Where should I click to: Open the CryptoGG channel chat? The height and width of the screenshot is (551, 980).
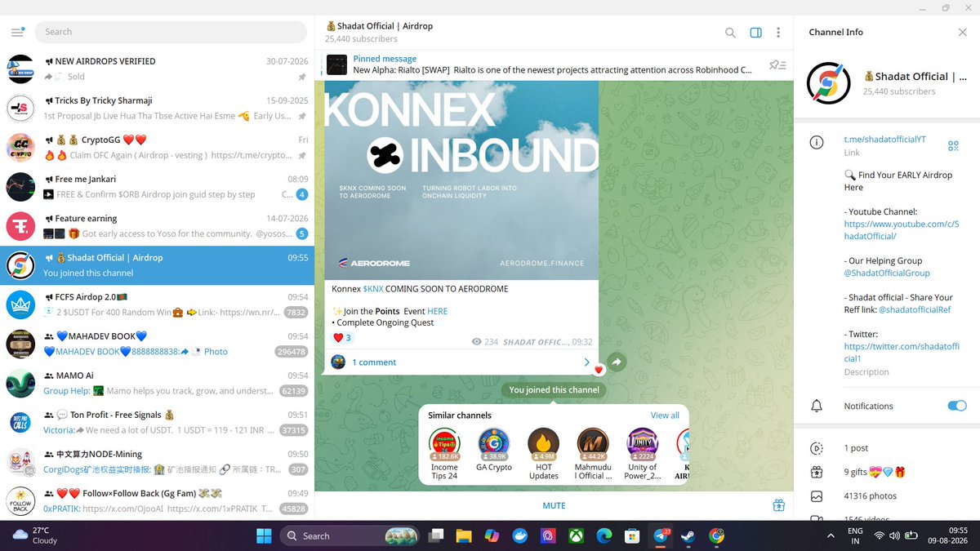point(157,148)
